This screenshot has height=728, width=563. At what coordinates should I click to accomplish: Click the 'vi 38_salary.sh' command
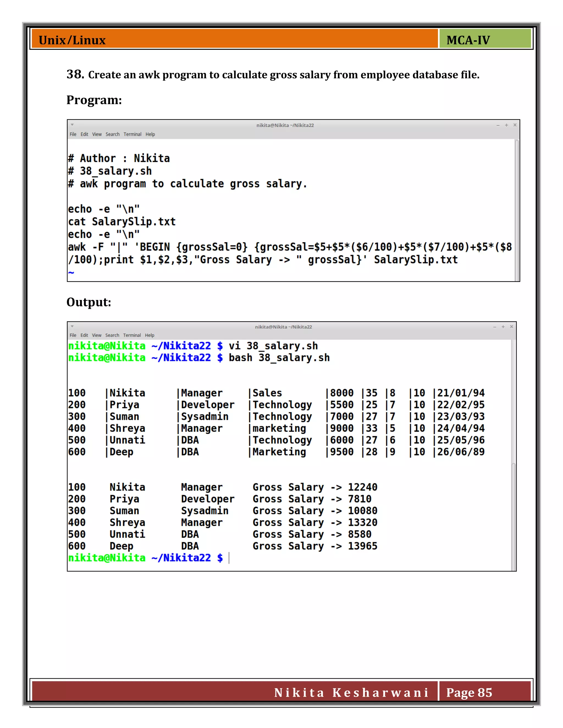tap(273, 346)
